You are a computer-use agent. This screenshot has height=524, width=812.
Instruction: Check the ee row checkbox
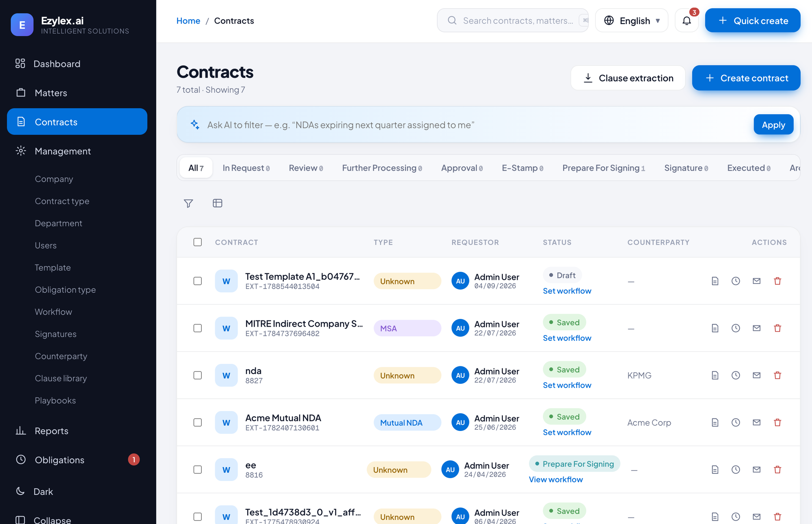198,470
